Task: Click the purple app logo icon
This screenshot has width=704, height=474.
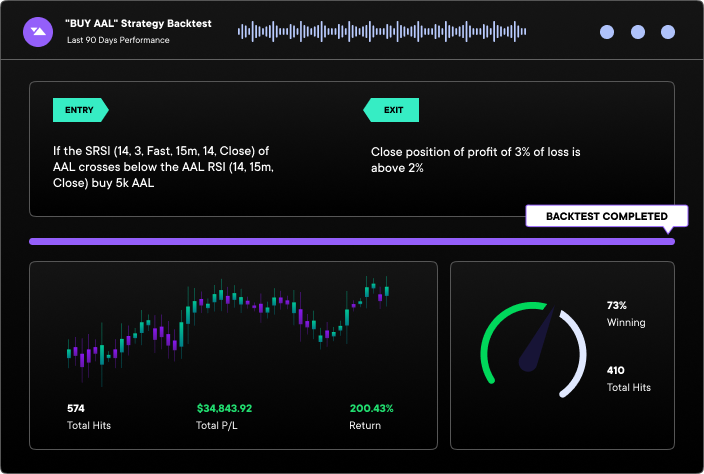Action: pyautogui.click(x=37, y=32)
